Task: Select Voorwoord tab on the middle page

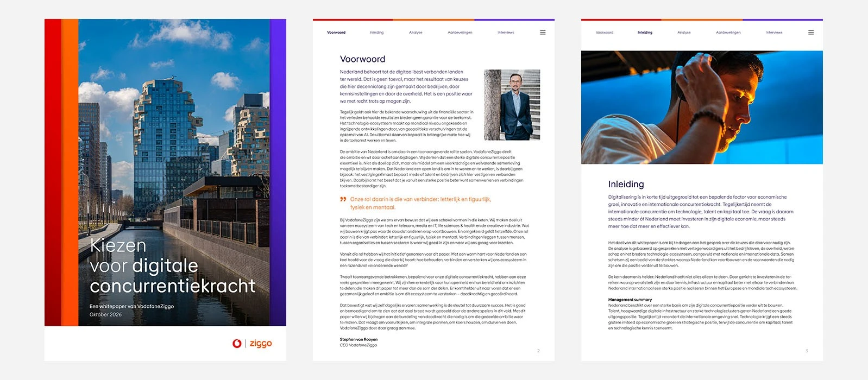Action: pyautogui.click(x=336, y=33)
